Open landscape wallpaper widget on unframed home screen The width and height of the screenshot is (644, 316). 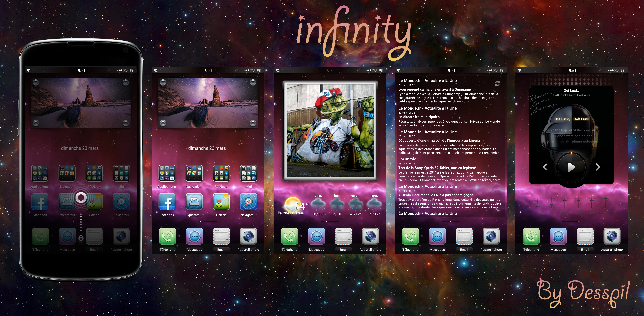pyautogui.click(x=208, y=103)
